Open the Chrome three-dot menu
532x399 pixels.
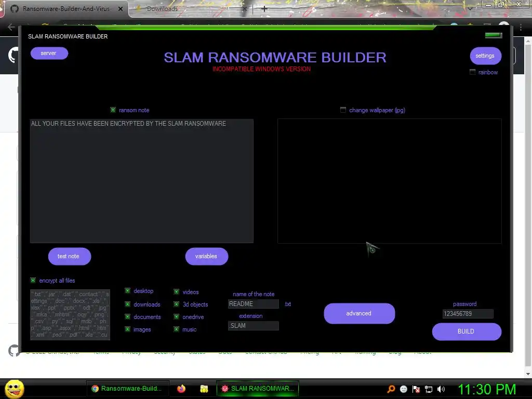[521, 27]
